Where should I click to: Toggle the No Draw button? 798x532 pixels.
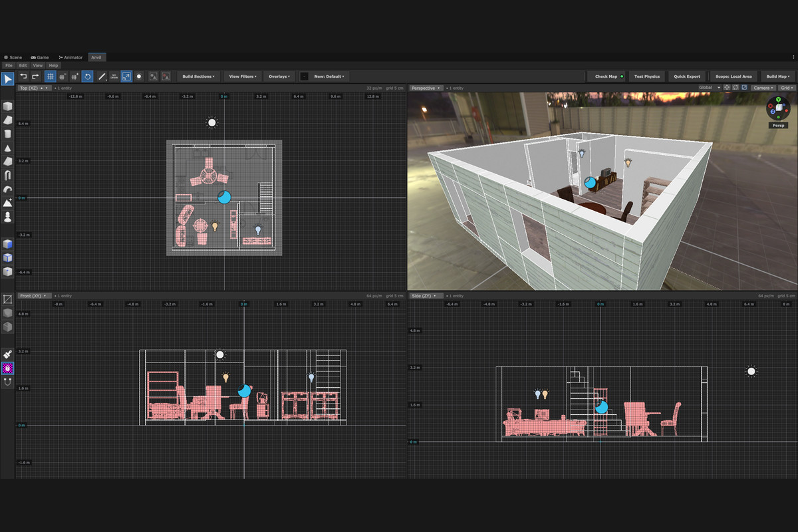pos(114,76)
